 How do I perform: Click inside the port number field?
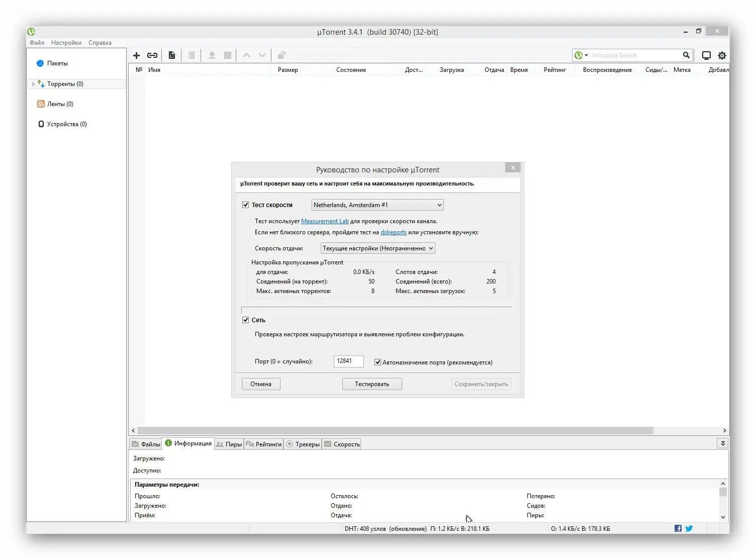pyautogui.click(x=348, y=361)
